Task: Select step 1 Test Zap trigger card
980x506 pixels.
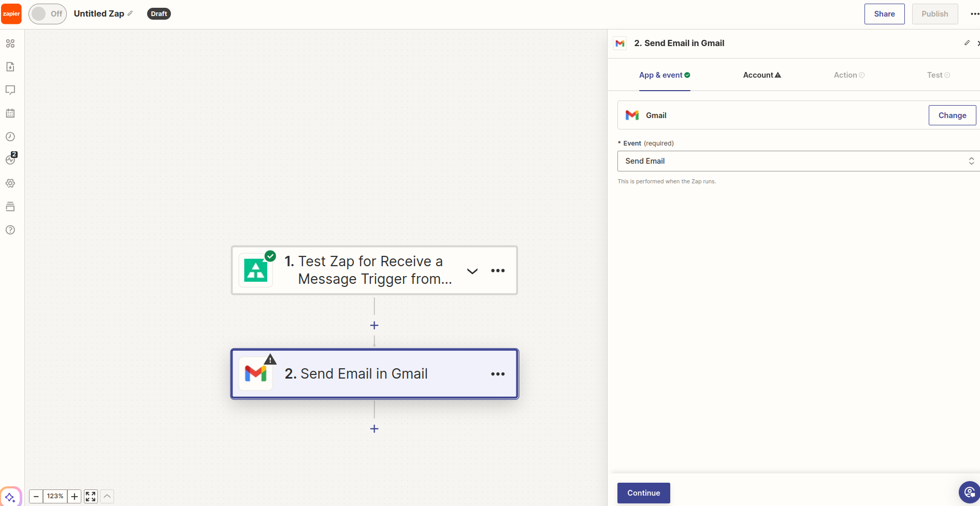Action: (x=374, y=270)
